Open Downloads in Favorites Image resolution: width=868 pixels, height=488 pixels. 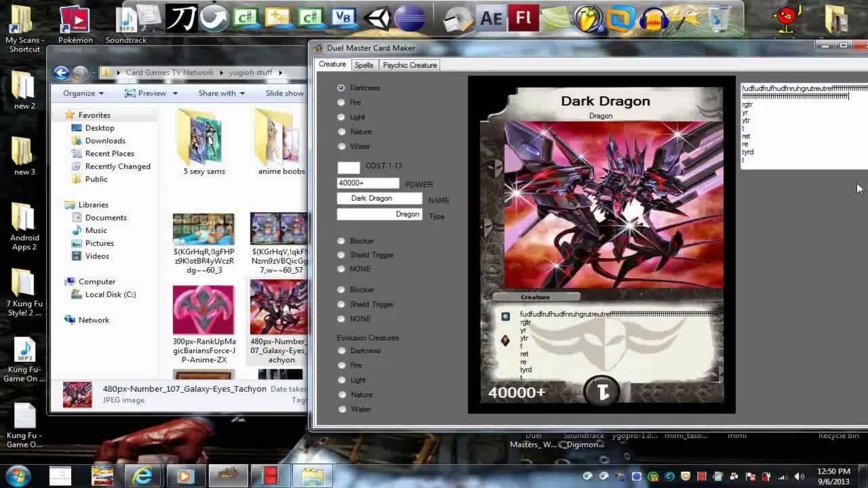105,140
